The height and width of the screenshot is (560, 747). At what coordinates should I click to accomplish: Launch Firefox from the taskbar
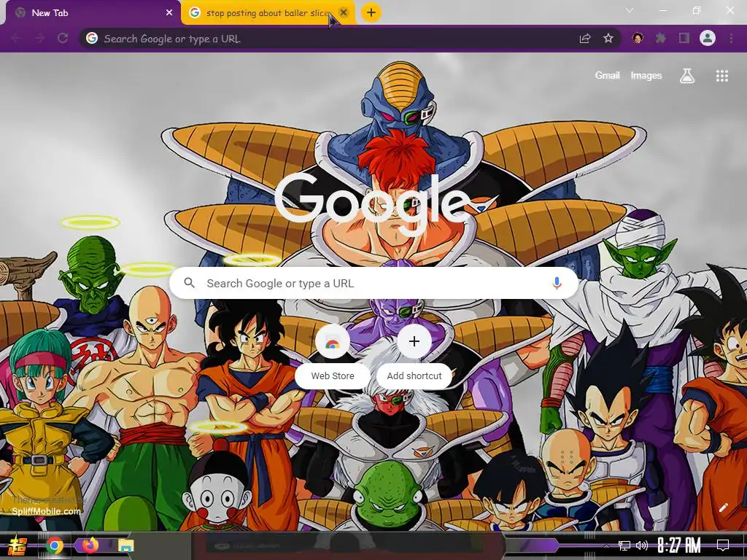(x=90, y=545)
